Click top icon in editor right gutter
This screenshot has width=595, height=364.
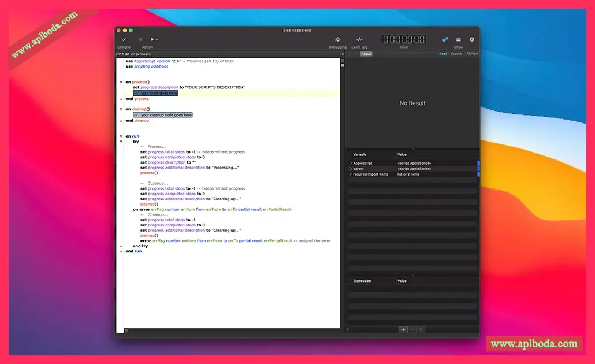343,60
